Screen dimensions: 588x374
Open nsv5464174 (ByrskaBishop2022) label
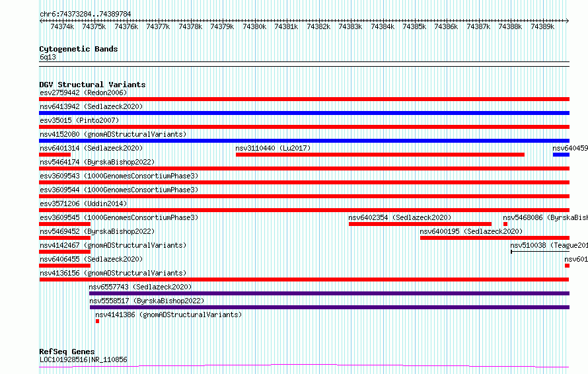(x=97, y=162)
